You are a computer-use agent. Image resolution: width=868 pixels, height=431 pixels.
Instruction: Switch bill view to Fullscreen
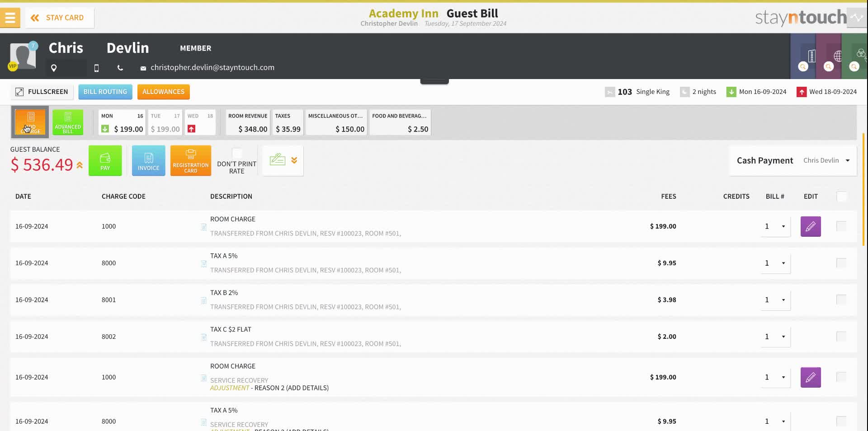point(42,92)
